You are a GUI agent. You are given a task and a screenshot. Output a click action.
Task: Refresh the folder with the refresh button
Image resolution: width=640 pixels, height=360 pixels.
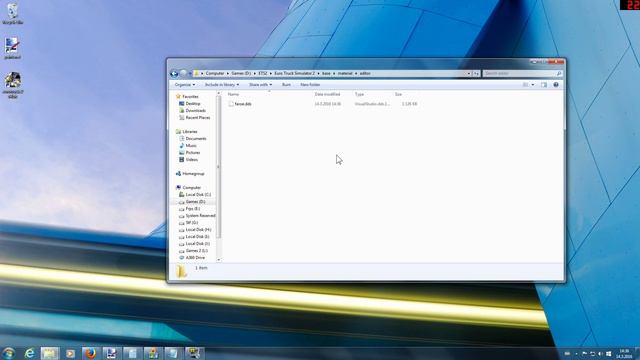click(x=476, y=73)
